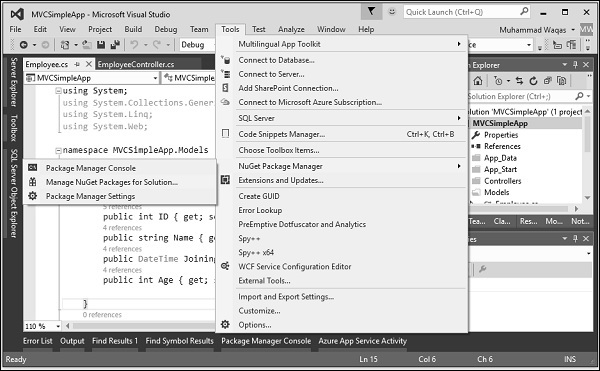
Task: Click the feedback smiley icon
Action: (x=392, y=11)
